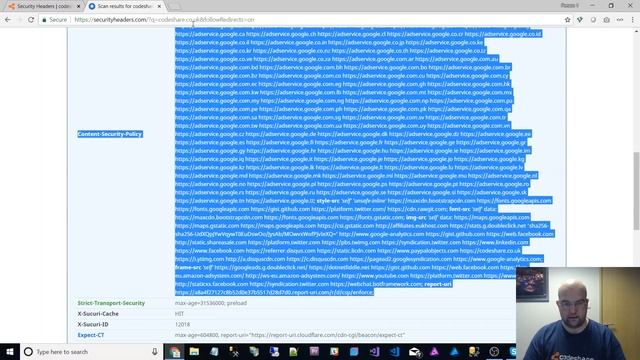Click the camera extension icon in the toolbar
Viewport: 640px width, 360px height.
point(607,20)
